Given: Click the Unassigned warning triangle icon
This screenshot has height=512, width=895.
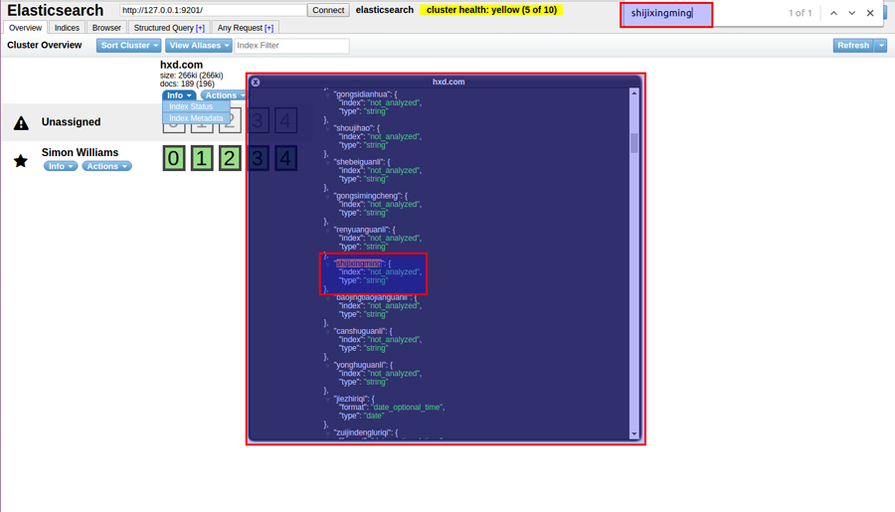Looking at the screenshot, I should click(x=21, y=123).
